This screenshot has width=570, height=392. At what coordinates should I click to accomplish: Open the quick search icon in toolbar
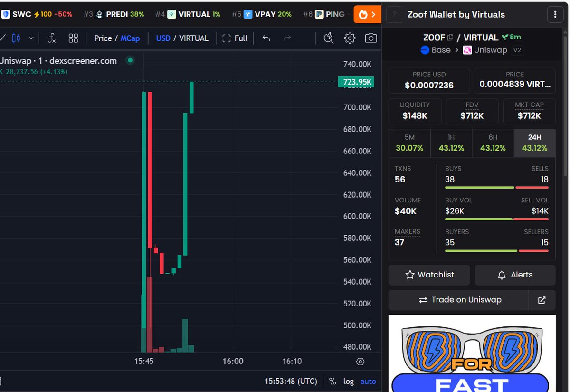coord(328,38)
